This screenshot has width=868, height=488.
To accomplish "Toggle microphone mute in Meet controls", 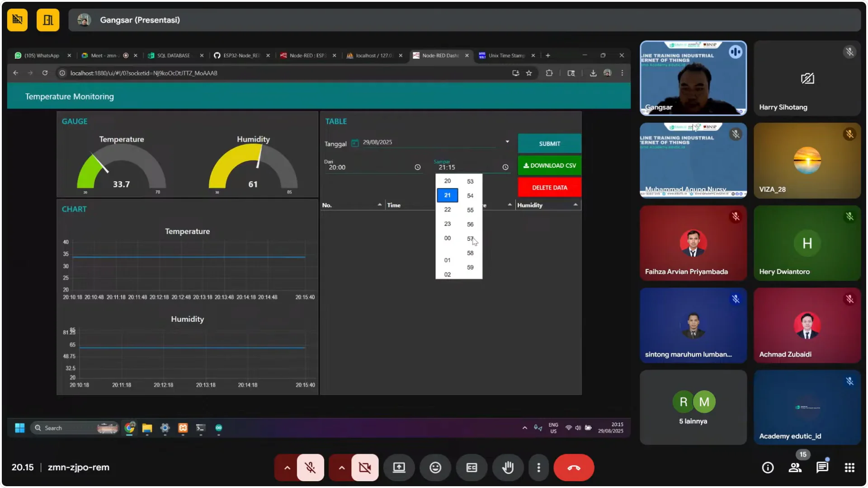I will [310, 468].
